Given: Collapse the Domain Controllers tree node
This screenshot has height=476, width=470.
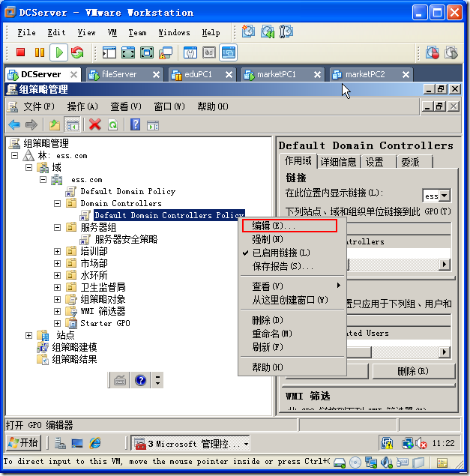Looking at the screenshot, I should (x=58, y=203).
